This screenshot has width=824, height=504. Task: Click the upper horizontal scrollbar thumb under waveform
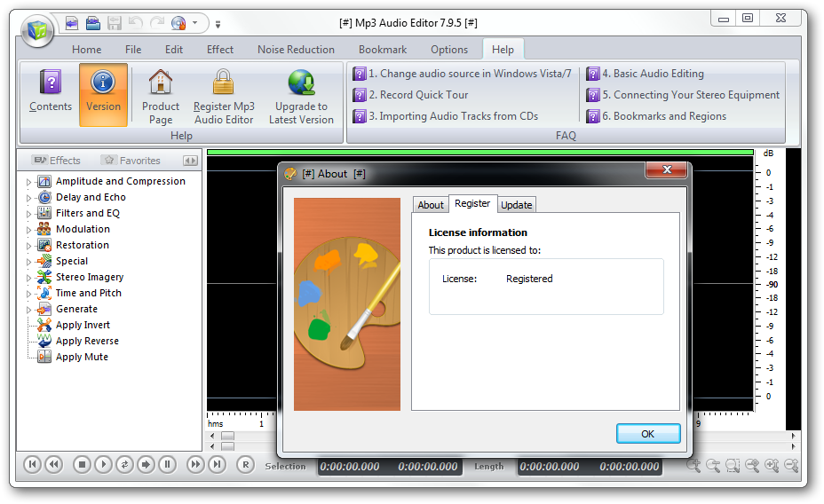tap(227, 436)
